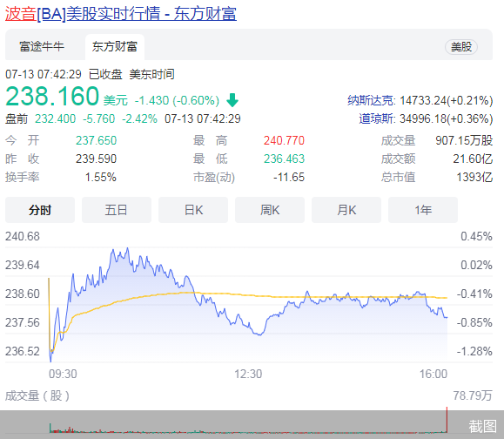Click the current price 238.160
504x439 pixels.
coord(52,96)
